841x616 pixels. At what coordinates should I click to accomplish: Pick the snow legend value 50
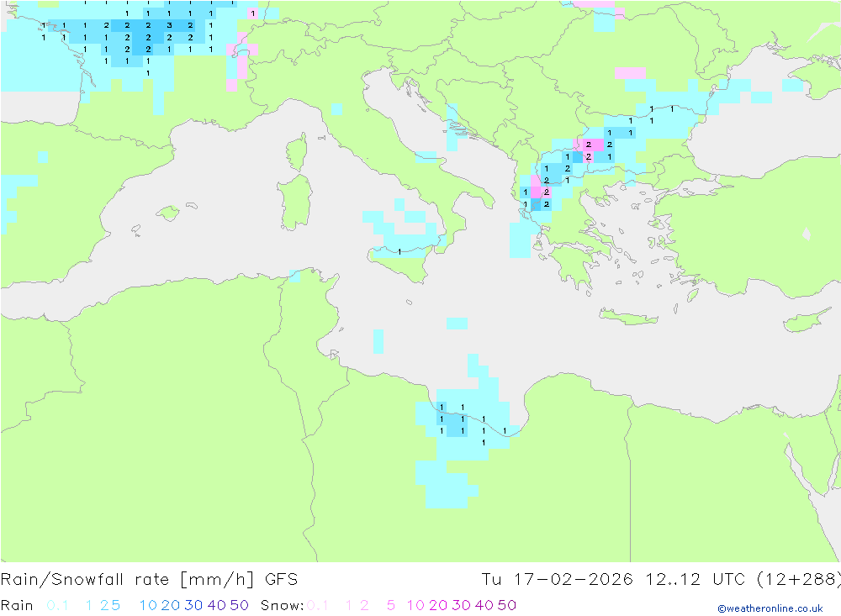[507, 605]
